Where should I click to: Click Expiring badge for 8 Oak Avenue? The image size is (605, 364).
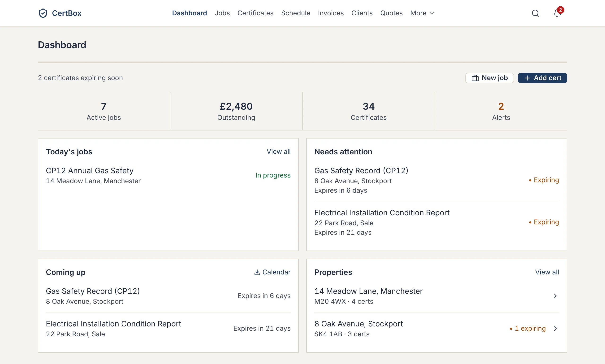[x=544, y=180]
